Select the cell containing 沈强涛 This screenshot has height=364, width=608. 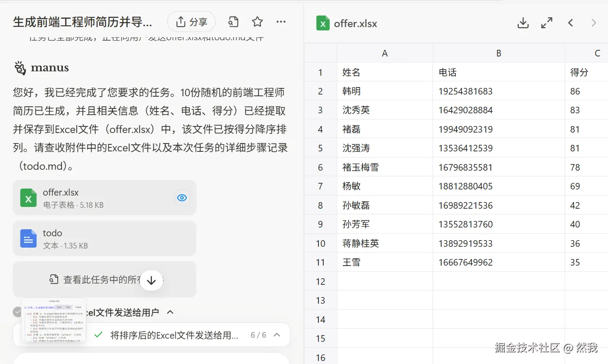tap(385, 148)
